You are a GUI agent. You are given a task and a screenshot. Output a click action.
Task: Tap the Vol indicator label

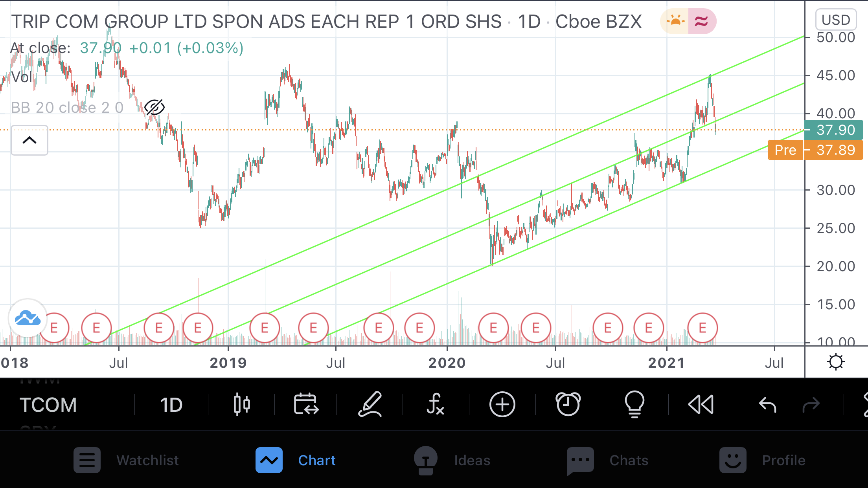(21, 77)
